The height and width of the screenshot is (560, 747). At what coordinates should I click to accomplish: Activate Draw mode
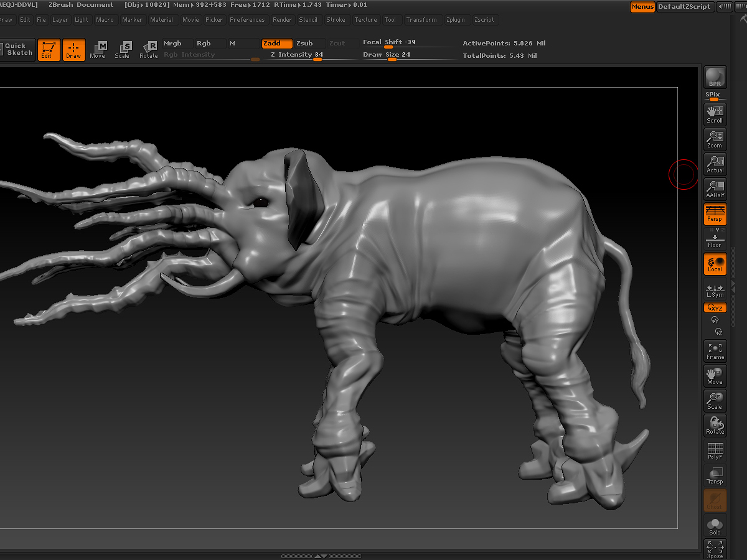coord(73,50)
